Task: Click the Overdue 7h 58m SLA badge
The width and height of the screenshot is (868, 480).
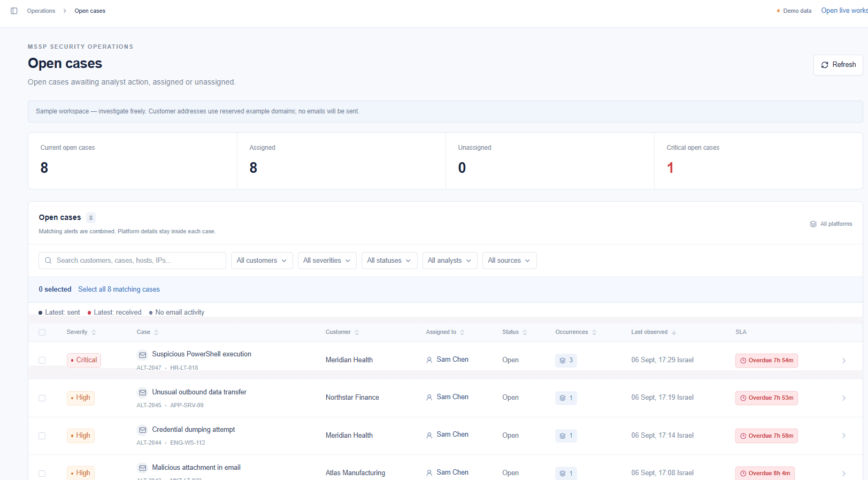Action: [766, 436]
